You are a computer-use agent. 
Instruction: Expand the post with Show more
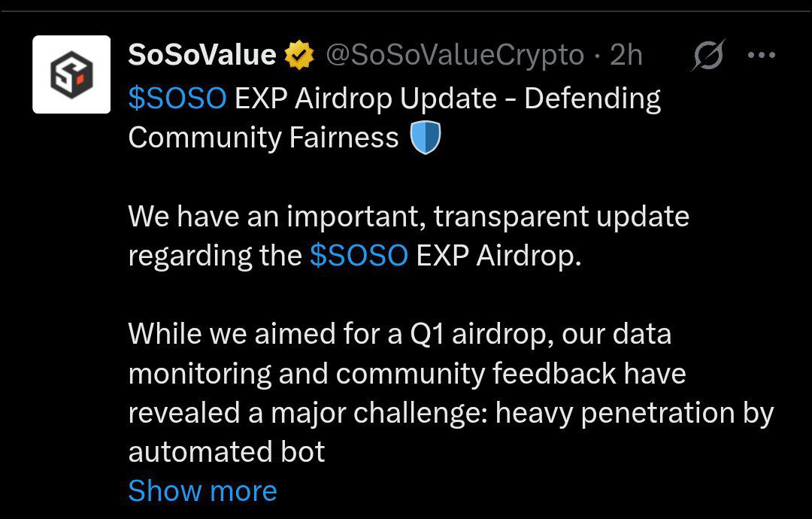[202, 491]
